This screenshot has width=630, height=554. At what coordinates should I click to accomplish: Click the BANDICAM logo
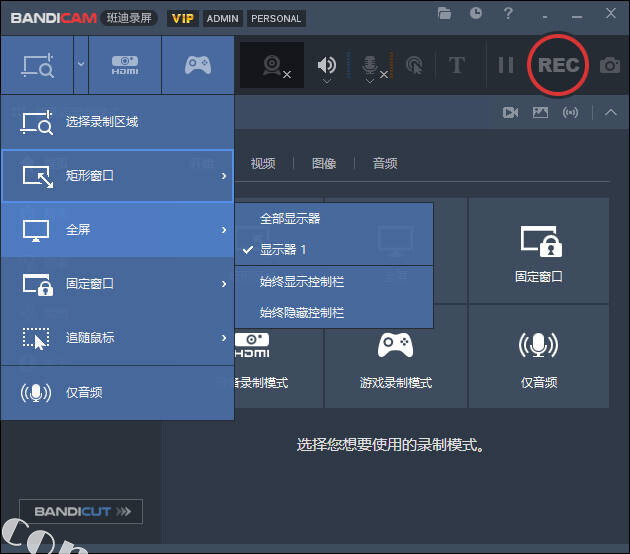(x=53, y=18)
